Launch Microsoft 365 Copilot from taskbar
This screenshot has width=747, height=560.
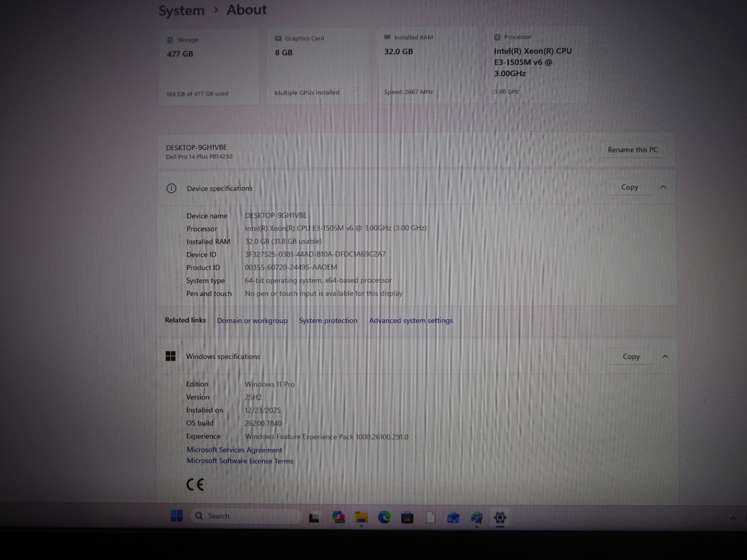(x=338, y=517)
